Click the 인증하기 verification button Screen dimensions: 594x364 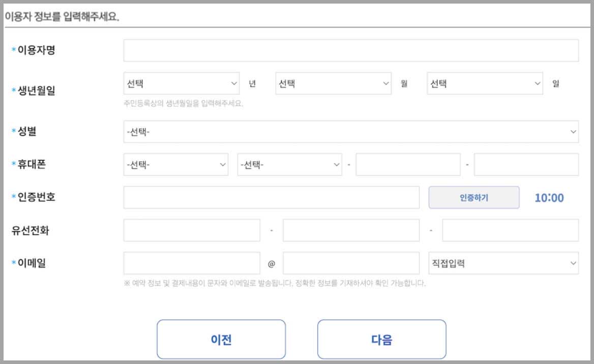(x=474, y=197)
